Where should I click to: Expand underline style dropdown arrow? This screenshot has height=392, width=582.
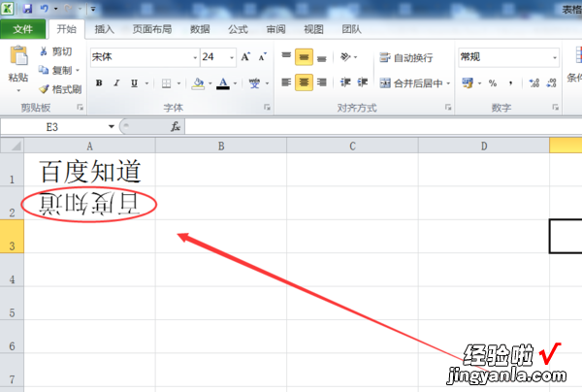(x=147, y=83)
